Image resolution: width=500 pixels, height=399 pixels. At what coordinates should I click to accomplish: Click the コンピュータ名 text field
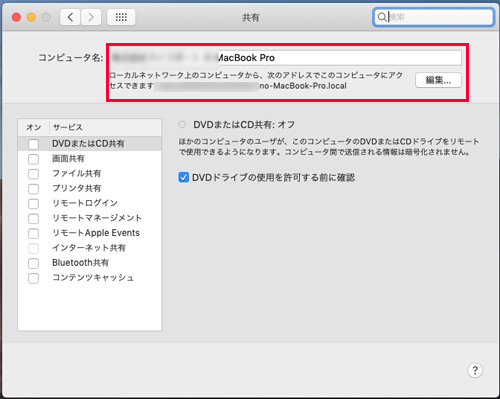[x=286, y=58]
